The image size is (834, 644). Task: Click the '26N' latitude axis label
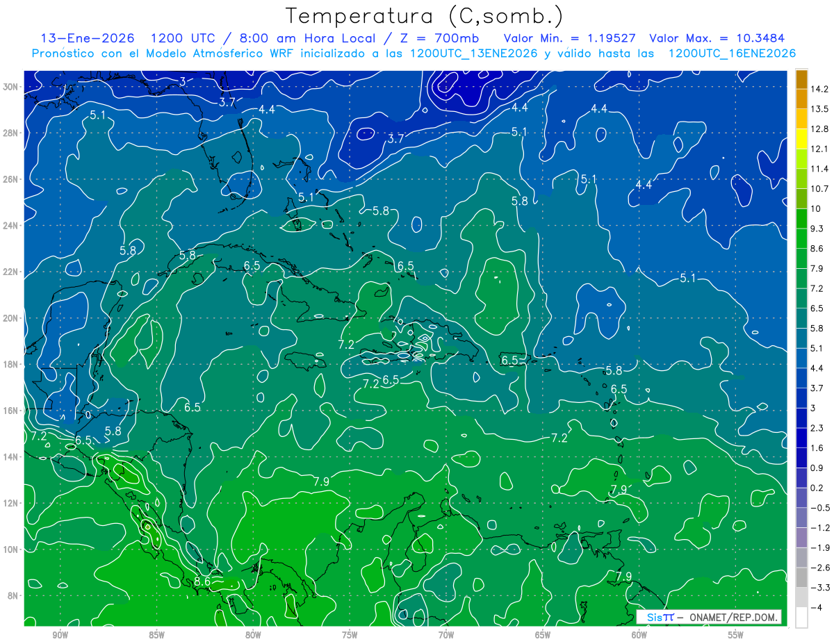click(10, 179)
